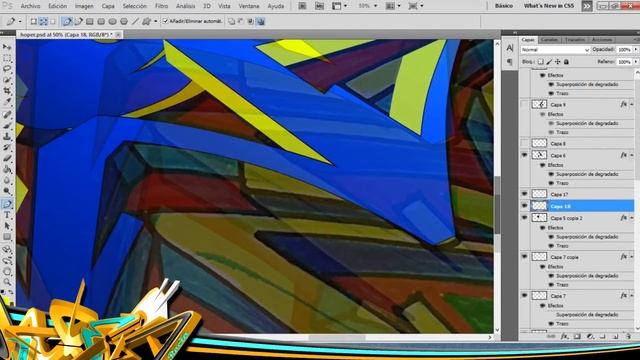Open Opacidad slider arrow
The image size is (640, 360).
click(635, 50)
